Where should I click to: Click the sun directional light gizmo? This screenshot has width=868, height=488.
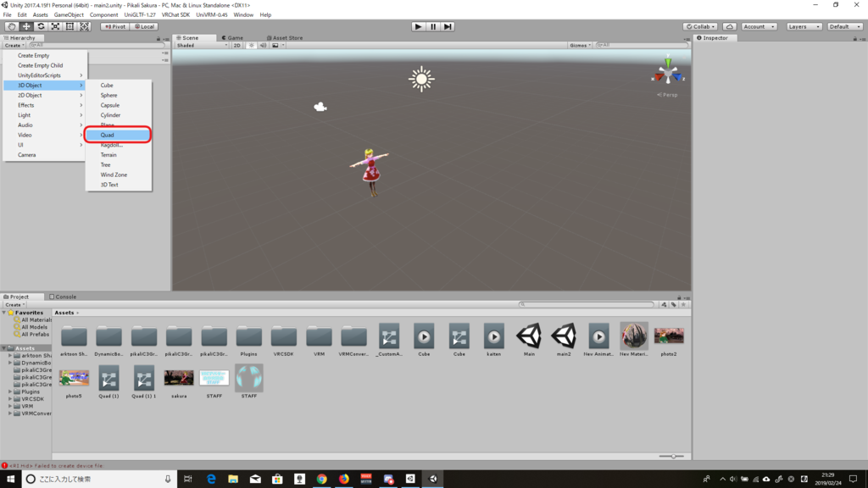pos(421,79)
